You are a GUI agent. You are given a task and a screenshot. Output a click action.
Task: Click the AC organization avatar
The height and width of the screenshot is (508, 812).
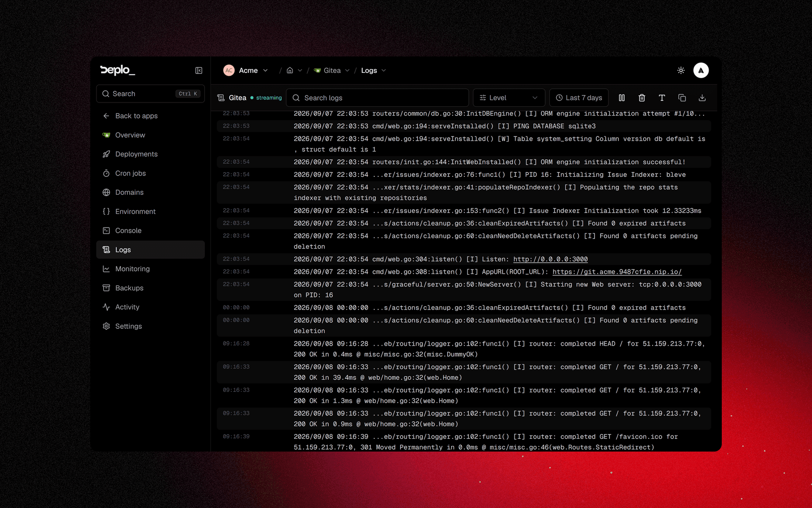229,71
